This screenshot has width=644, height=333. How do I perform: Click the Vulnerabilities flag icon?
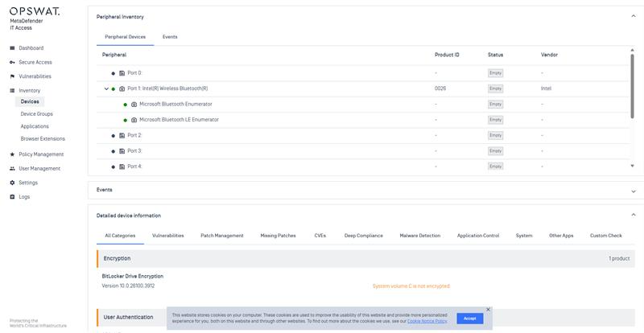(12, 76)
